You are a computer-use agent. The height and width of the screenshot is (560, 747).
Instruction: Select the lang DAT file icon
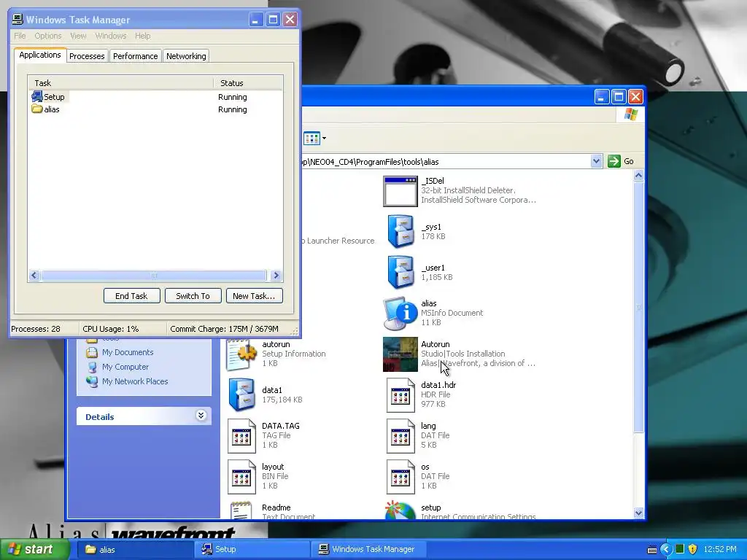click(x=400, y=436)
